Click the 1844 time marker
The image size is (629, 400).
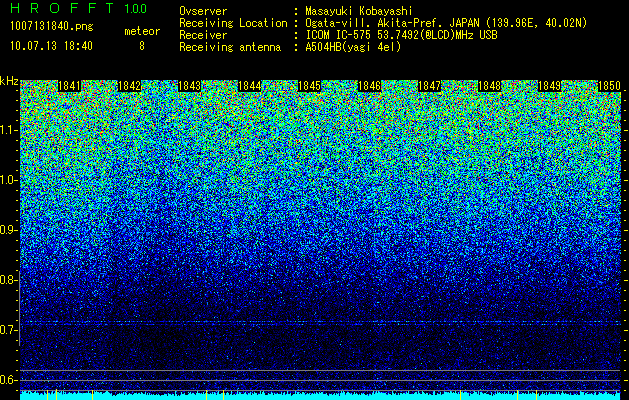[x=250, y=86]
